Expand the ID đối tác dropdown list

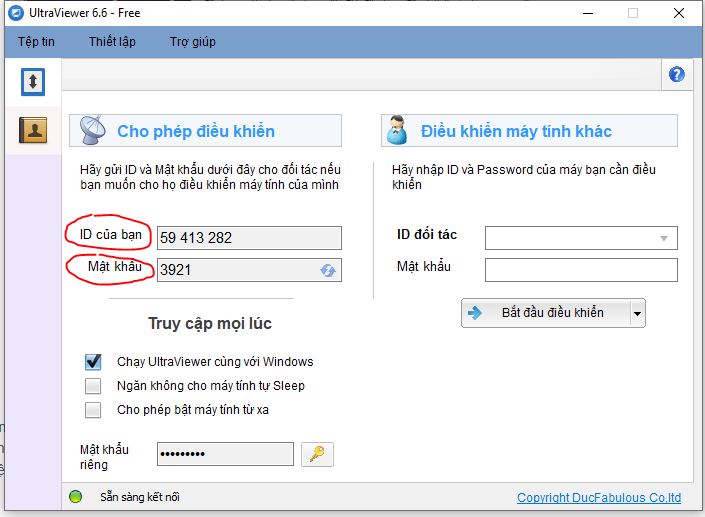(663, 238)
